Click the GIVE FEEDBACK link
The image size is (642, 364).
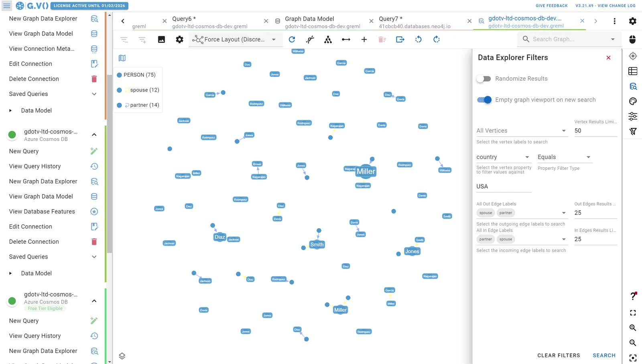[x=551, y=6]
